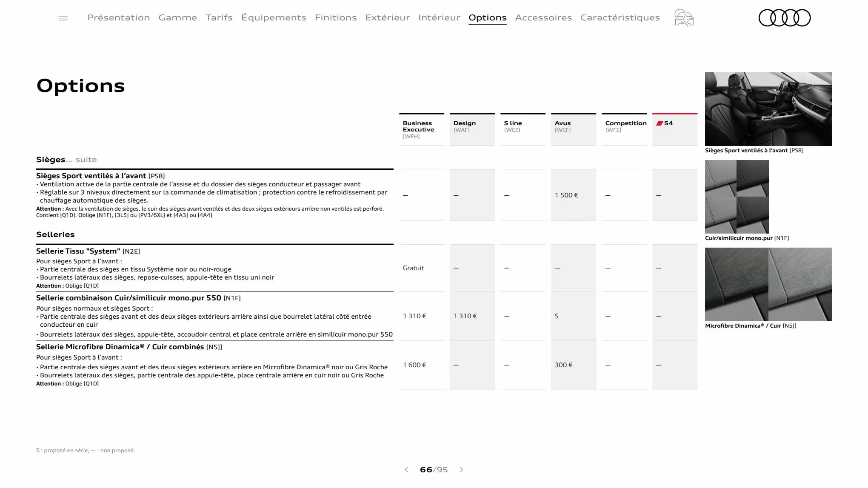
Task: Click the S line [WCE] column header
Action: coord(523,129)
